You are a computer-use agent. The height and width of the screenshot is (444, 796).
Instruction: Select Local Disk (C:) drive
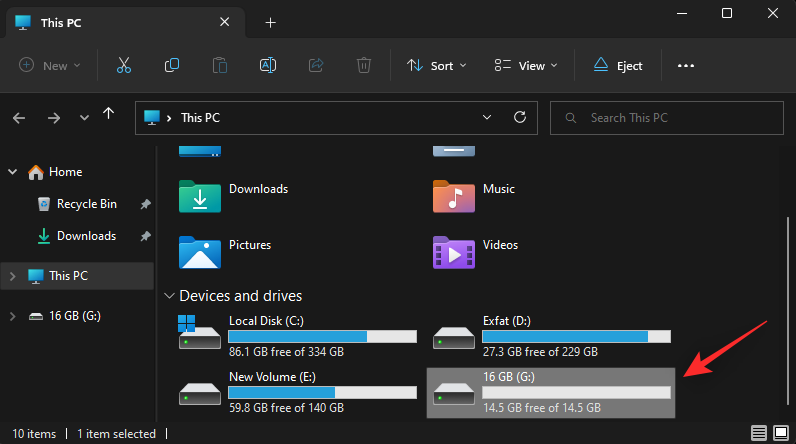tap(284, 336)
